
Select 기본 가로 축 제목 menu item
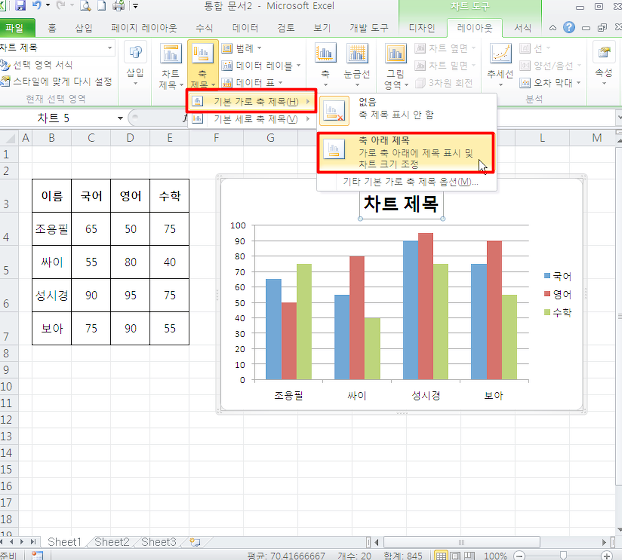coord(251,101)
